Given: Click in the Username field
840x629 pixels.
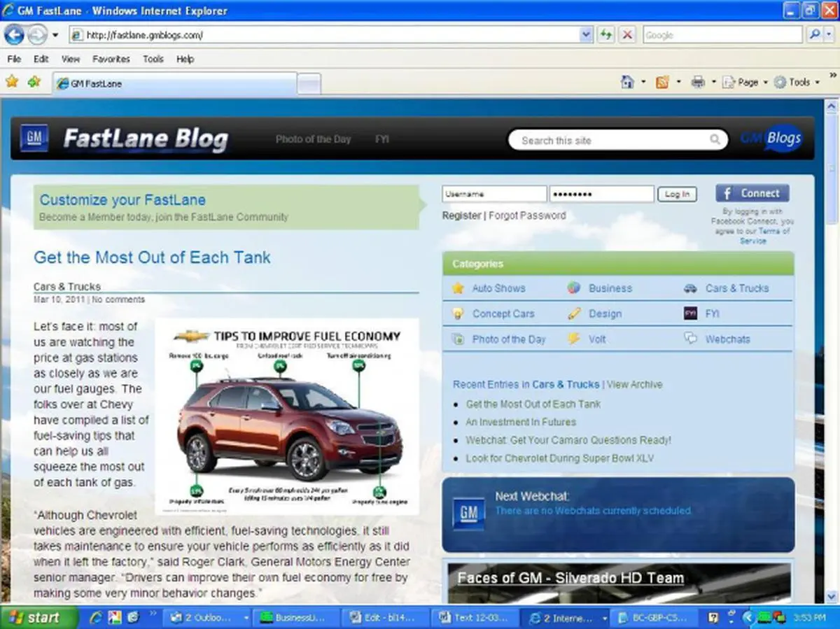Looking at the screenshot, I should tap(494, 194).
